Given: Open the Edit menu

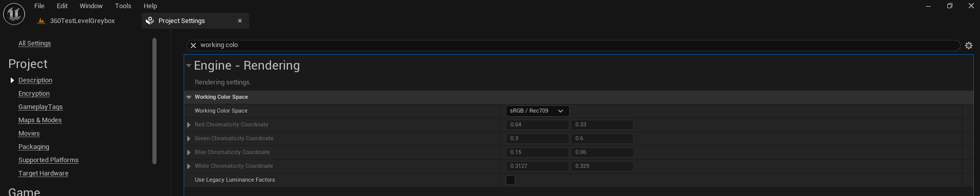Looking at the screenshot, I should 62,6.
